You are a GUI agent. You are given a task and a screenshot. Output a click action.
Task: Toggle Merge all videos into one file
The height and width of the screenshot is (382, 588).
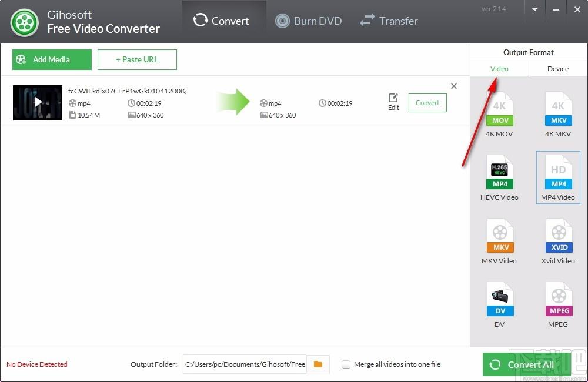pyautogui.click(x=346, y=364)
